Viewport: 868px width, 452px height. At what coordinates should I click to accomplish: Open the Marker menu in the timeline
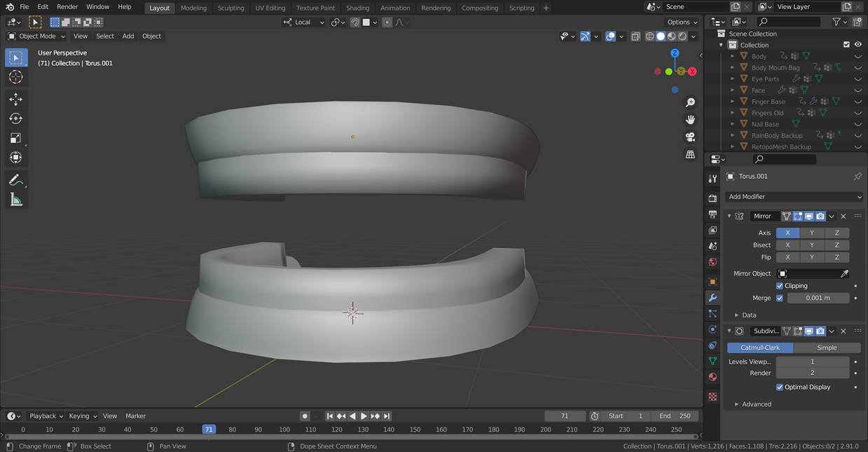(x=135, y=416)
